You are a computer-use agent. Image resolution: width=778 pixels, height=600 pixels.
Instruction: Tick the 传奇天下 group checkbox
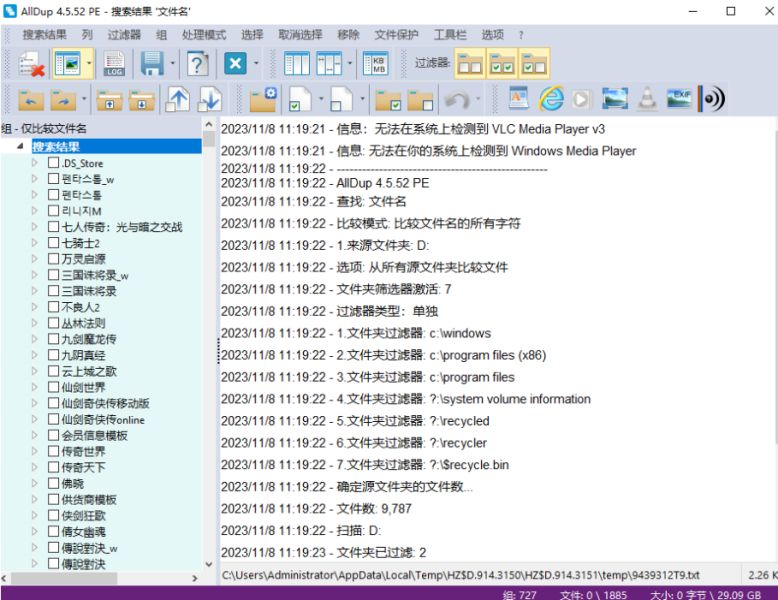tap(54, 467)
